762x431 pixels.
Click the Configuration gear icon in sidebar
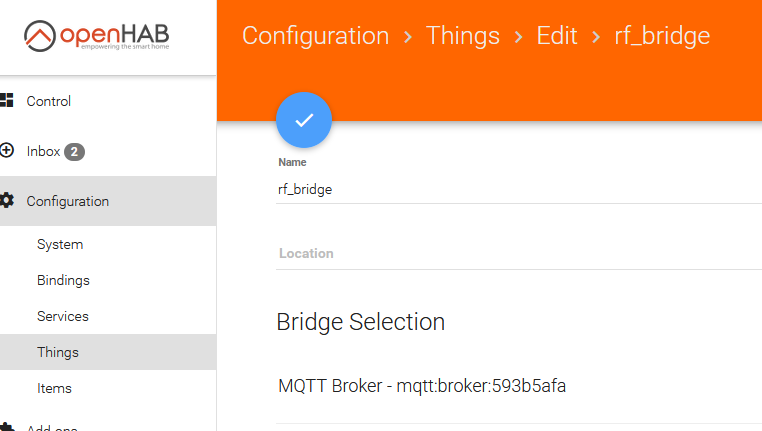(6, 201)
